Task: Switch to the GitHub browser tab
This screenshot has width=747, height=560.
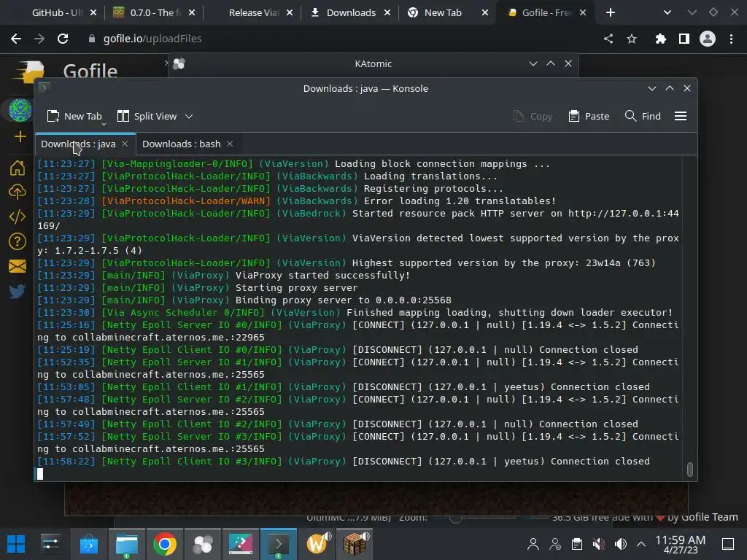Action: [57, 13]
